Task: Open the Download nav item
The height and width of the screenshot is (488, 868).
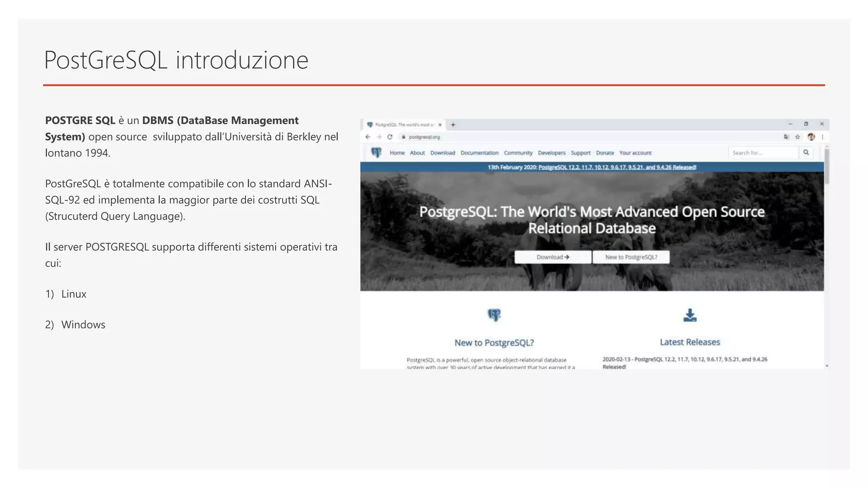Action: coord(442,153)
